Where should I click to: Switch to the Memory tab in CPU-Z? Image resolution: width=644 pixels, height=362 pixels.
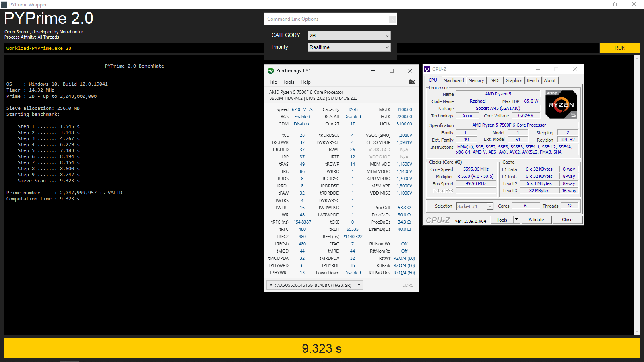tap(476, 80)
